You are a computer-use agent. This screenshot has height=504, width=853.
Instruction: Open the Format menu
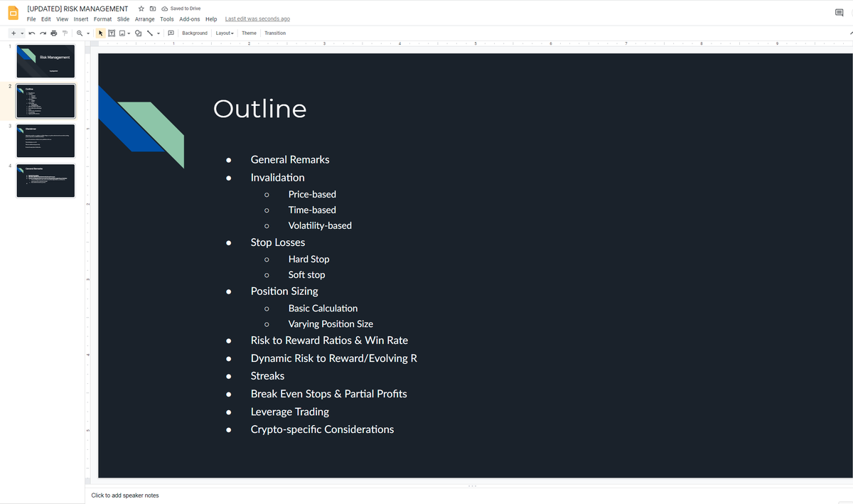pyautogui.click(x=102, y=19)
